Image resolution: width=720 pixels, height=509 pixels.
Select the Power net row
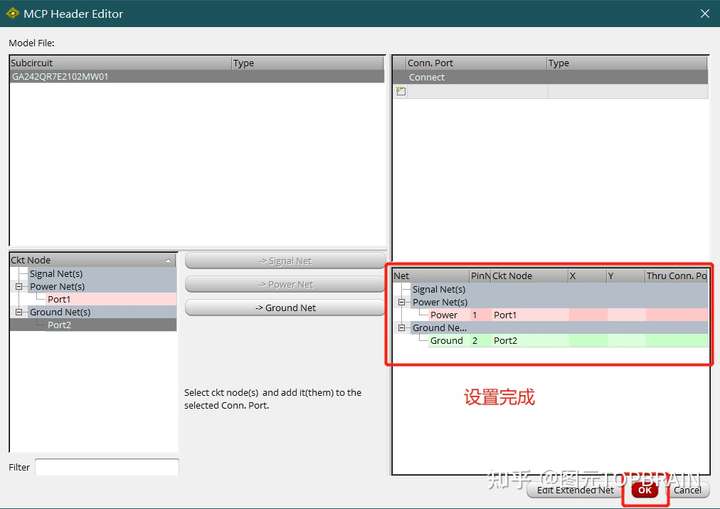(568, 315)
